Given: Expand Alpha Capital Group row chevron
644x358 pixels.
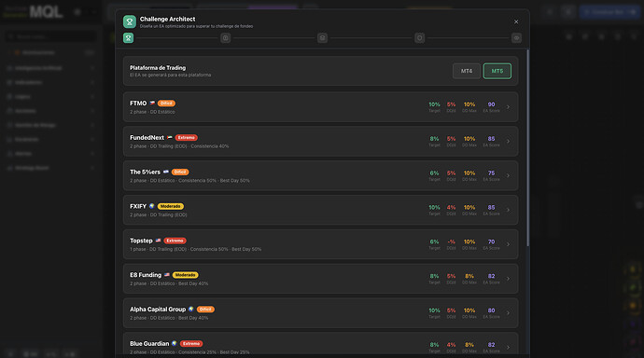Looking at the screenshot, I should pos(508,313).
